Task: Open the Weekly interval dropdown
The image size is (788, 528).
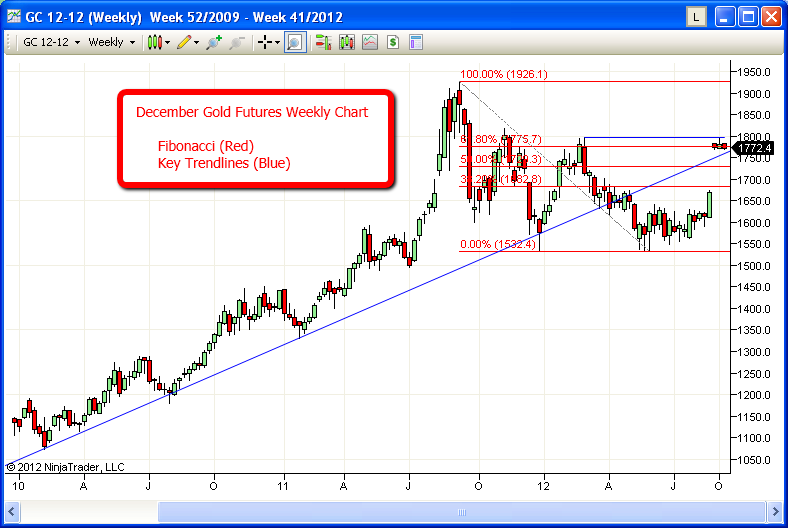Action: (x=111, y=42)
